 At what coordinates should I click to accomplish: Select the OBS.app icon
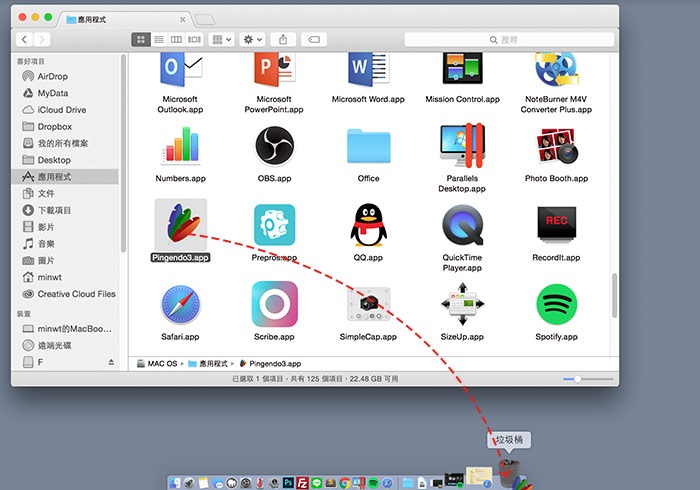(274, 145)
